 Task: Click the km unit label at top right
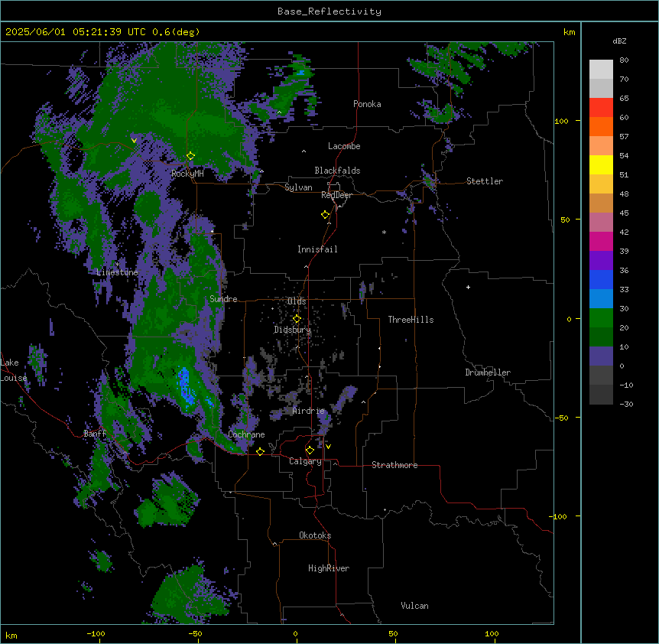(570, 32)
